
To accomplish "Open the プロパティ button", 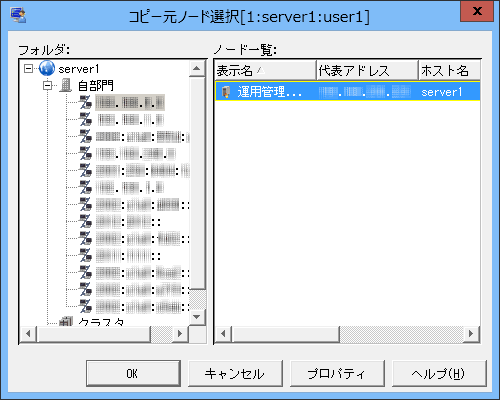I will click(x=337, y=373).
